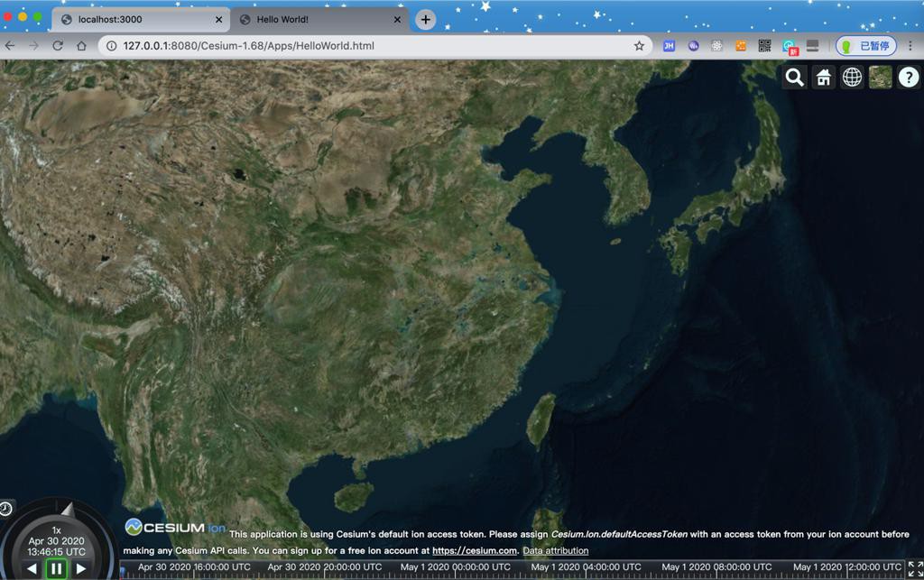Open the React developer tools extension
This screenshot has width=924, height=580.
(x=716, y=45)
